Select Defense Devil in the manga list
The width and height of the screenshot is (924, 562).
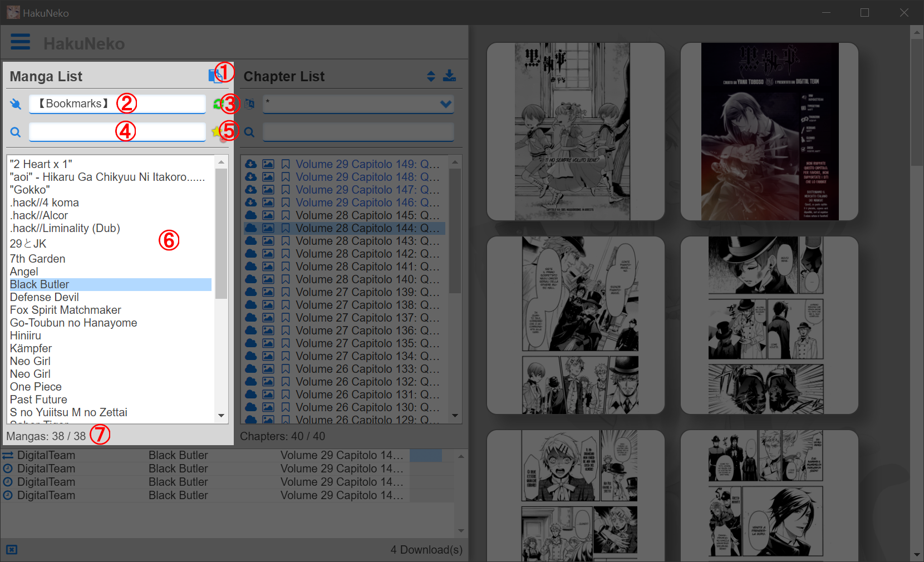[x=110, y=297]
